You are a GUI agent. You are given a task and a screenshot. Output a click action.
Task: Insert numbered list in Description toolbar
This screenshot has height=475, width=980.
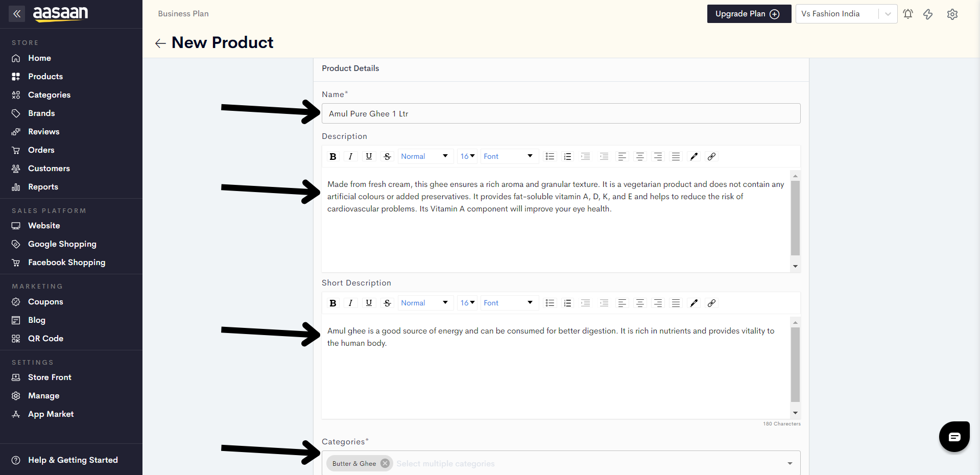567,156
